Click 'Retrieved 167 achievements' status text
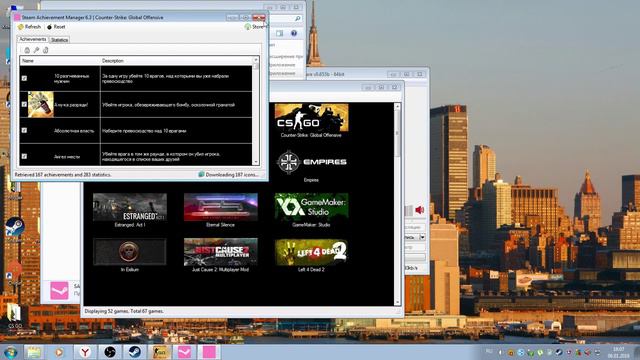 click(63, 175)
